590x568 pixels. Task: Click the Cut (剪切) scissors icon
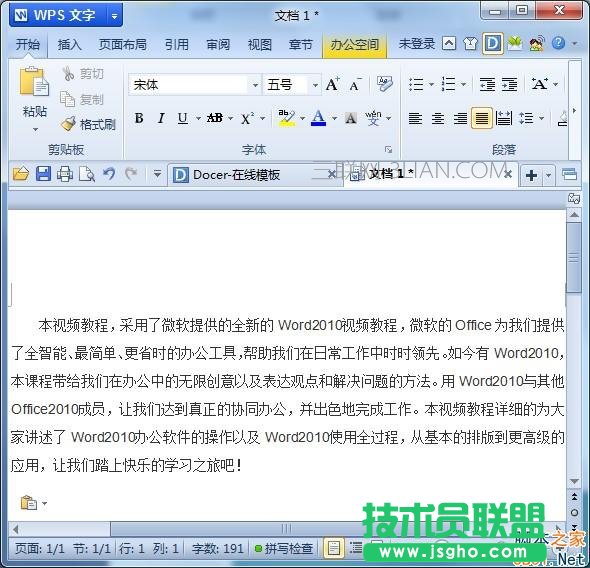coord(68,73)
